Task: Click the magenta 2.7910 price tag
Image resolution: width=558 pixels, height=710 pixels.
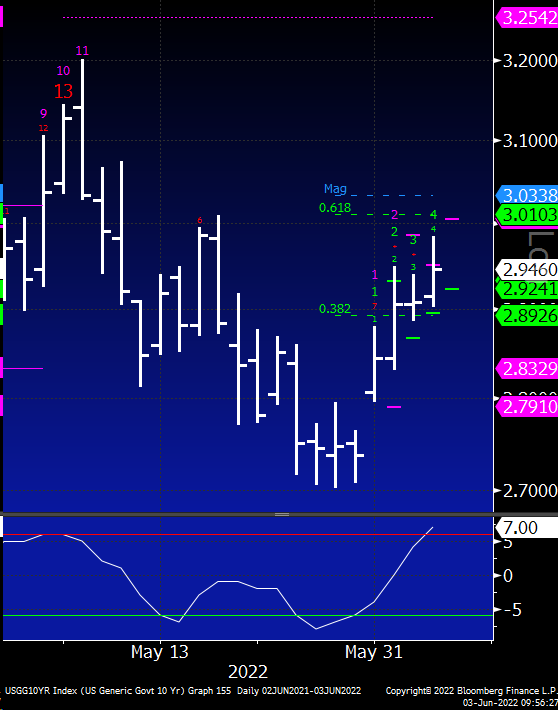Action: click(527, 406)
